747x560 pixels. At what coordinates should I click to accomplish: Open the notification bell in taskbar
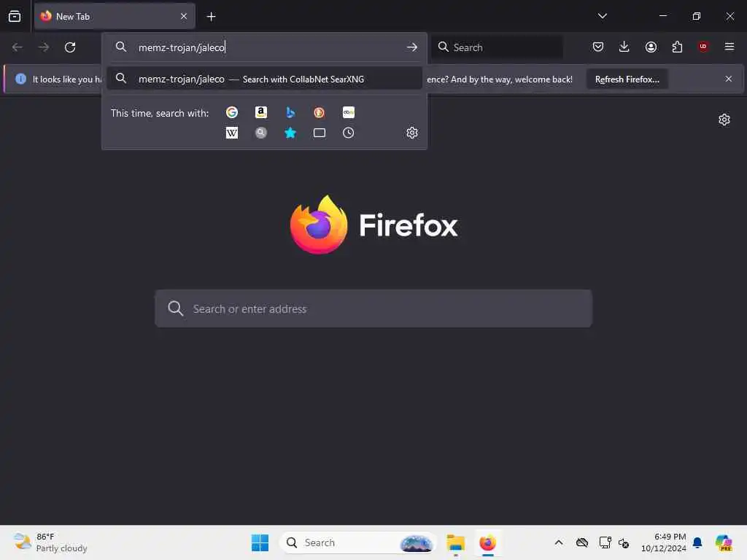(x=697, y=542)
